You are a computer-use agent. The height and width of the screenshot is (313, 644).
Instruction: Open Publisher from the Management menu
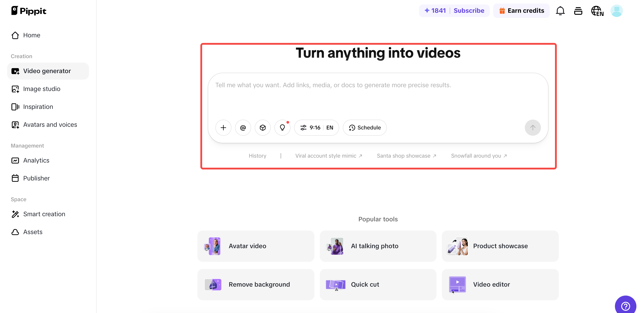[36, 178]
